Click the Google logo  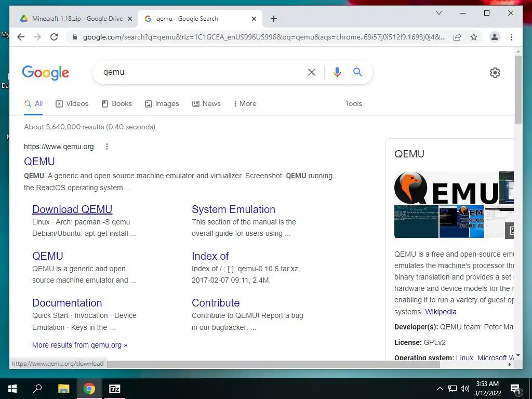click(x=46, y=73)
